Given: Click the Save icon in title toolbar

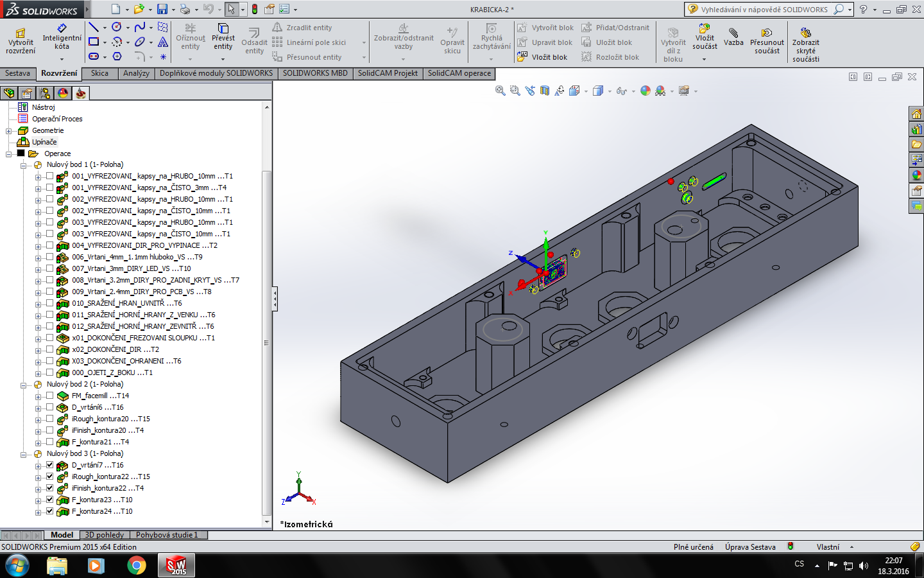Looking at the screenshot, I should 162,9.
